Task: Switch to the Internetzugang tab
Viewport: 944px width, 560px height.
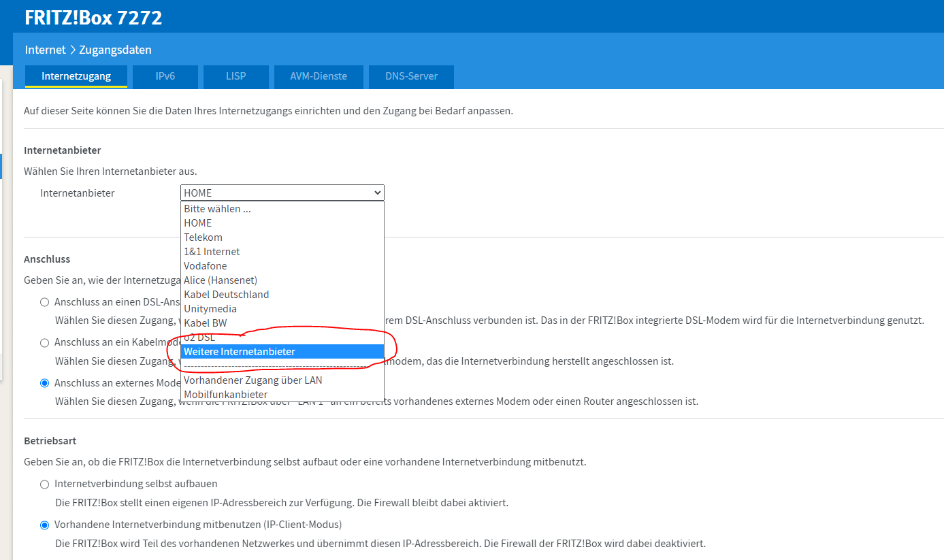Action: [76, 76]
